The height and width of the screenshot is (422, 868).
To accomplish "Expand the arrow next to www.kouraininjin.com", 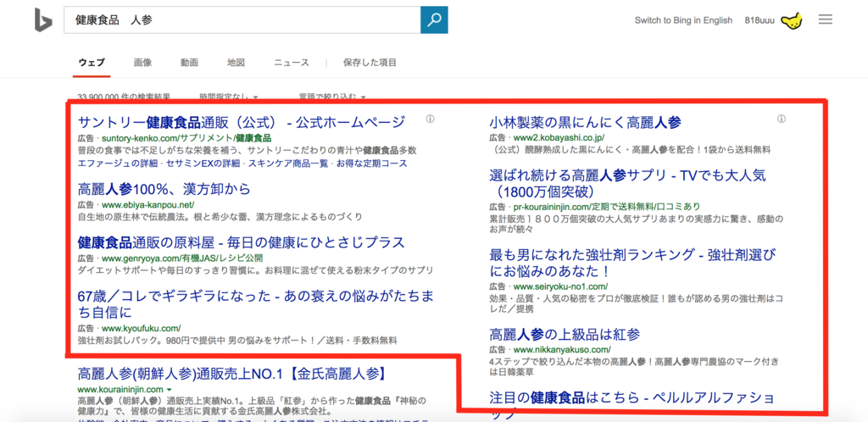I will click(169, 390).
